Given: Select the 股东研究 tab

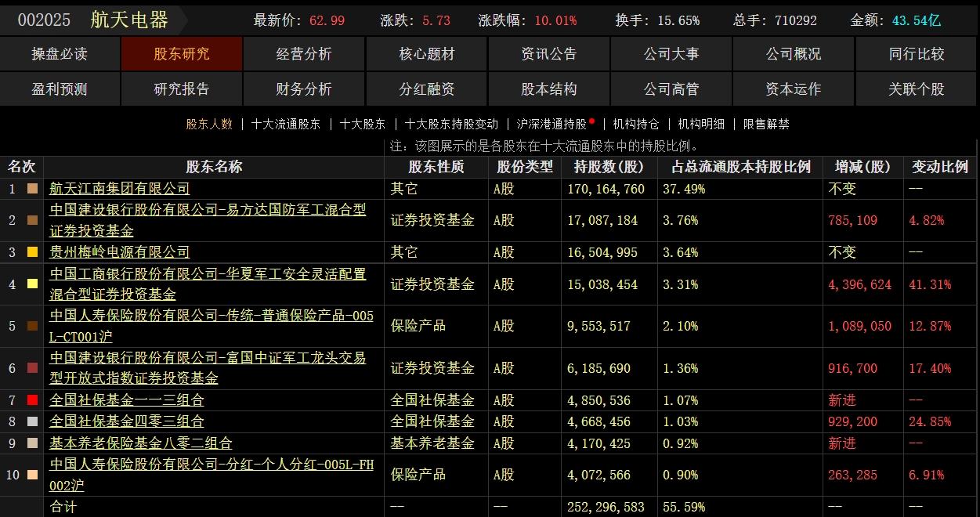Looking at the screenshot, I should click(x=182, y=54).
